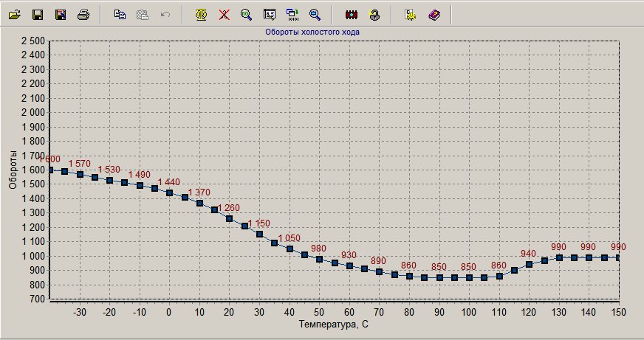Pick the 850 data point at 90°C

(439, 278)
